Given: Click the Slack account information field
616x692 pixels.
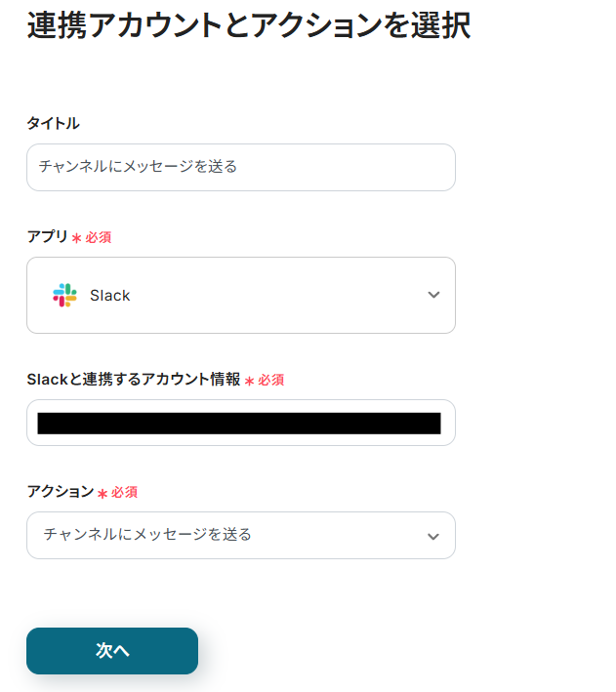Looking at the screenshot, I should pos(240,423).
